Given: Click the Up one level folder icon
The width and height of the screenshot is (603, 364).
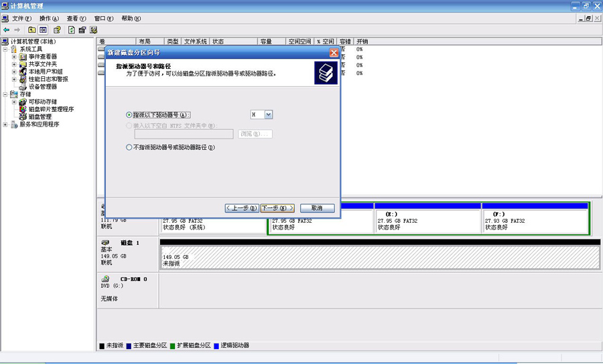Looking at the screenshot, I should (31, 30).
